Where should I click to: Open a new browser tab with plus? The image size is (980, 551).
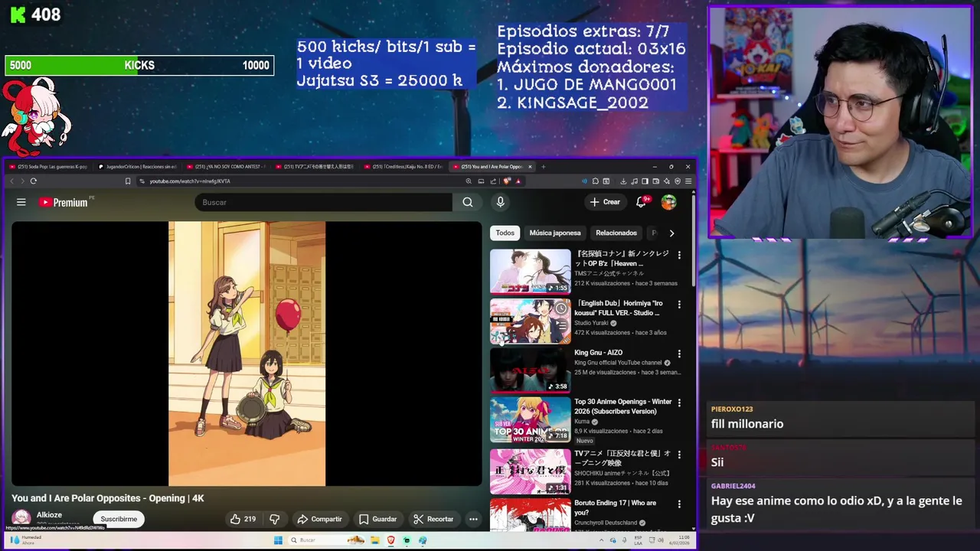click(544, 167)
